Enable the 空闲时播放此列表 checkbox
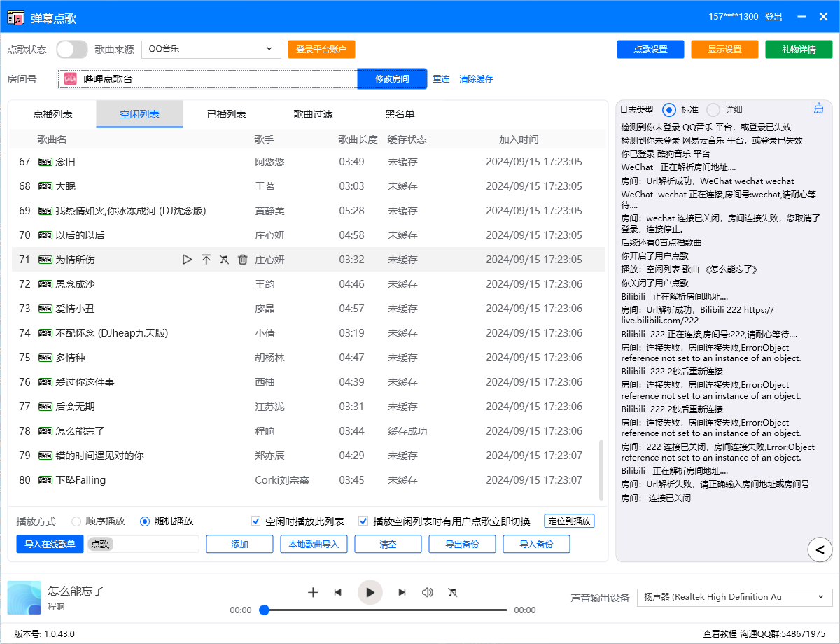Image resolution: width=840 pixels, height=644 pixels. tap(256, 521)
